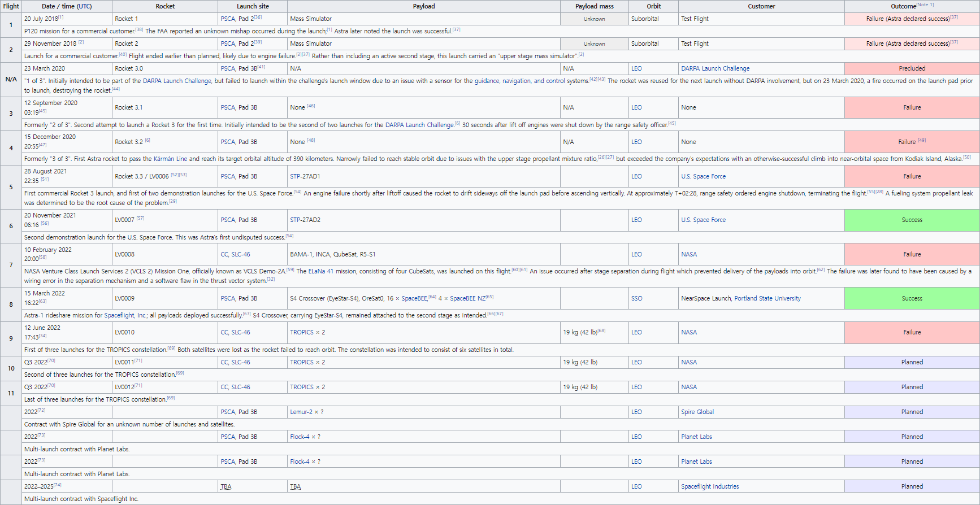Select Mass Simulator in the Rocket 1 row

click(311, 19)
